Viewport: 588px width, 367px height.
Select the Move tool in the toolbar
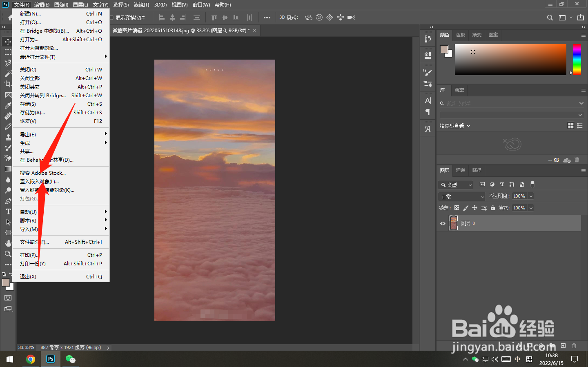point(8,42)
